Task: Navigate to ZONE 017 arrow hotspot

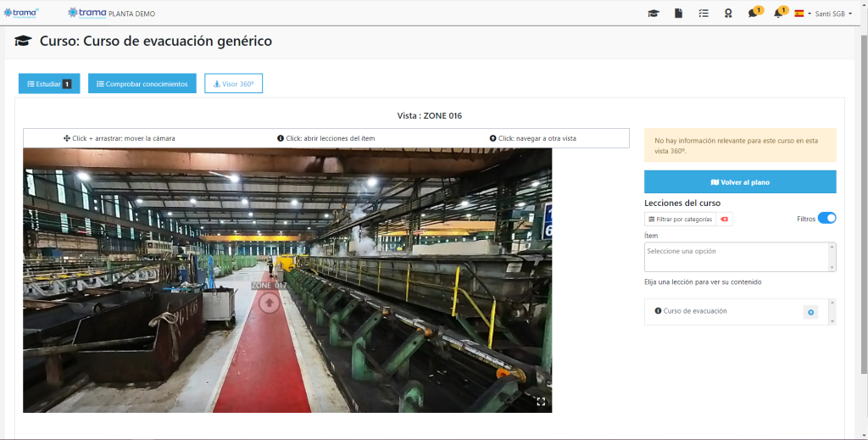Action: click(269, 302)
